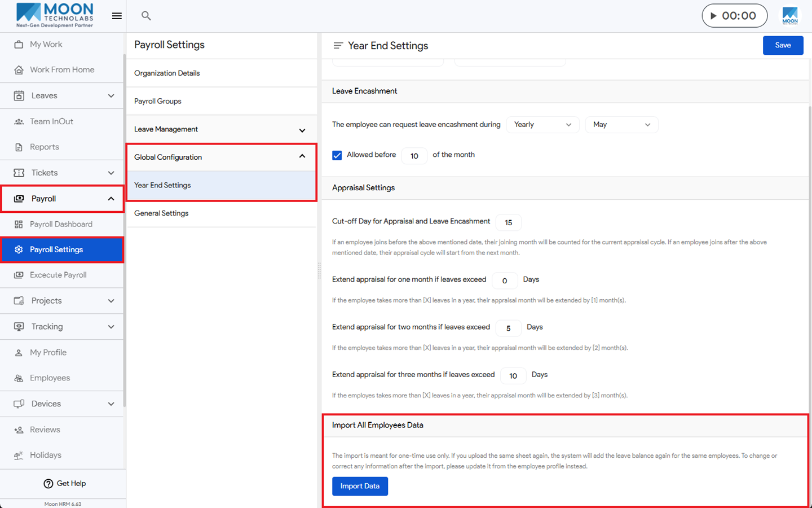The width and height of the screenshot is (812, 508).
Task: Click the Tracking monitor icon
Action: (x=19, y=327)
